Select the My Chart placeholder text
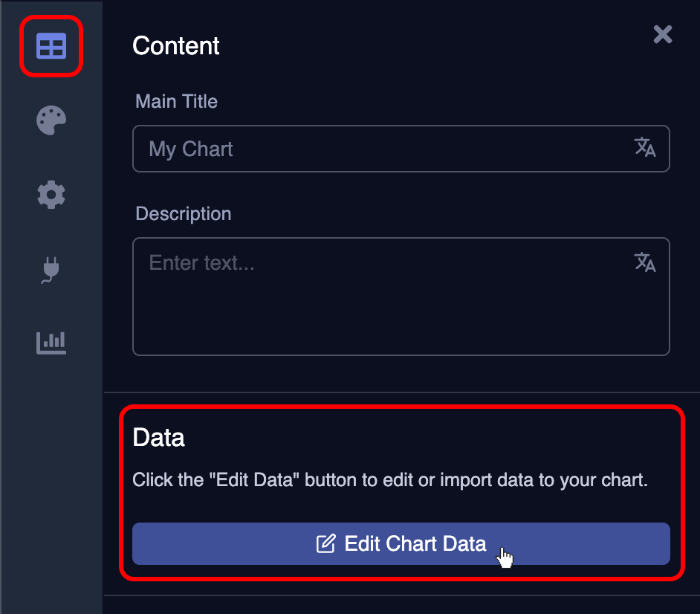The height and width of the screenshot is (614, 700). [x=190, y=149]
